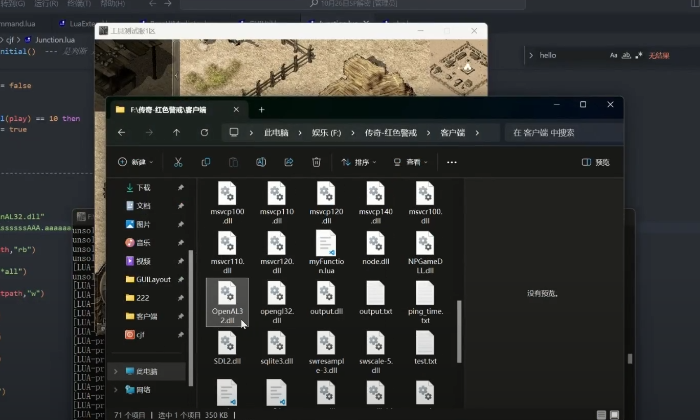Expand the 网络 tree node

click(117, 389)
